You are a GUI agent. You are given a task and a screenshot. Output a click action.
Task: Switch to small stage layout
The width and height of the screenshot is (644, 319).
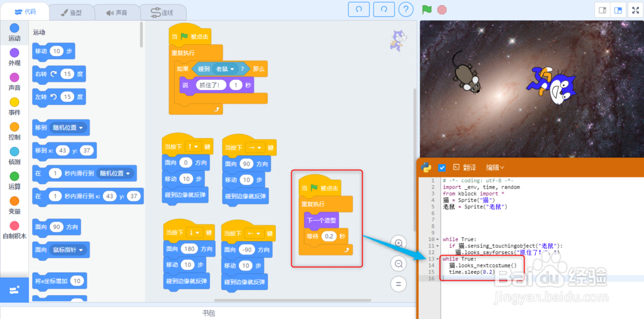603,10
